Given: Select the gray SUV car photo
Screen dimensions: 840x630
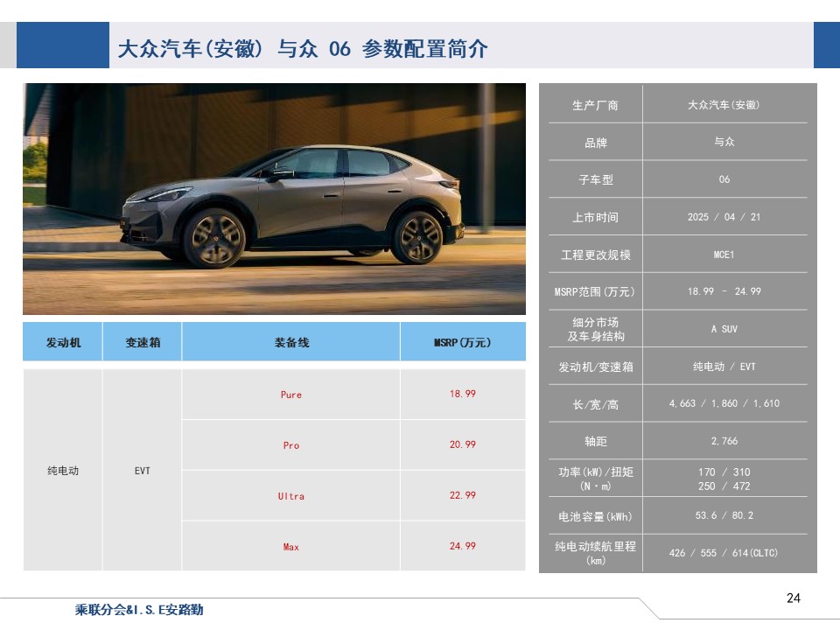Looking at the screenshot, I should coord(274,199).
